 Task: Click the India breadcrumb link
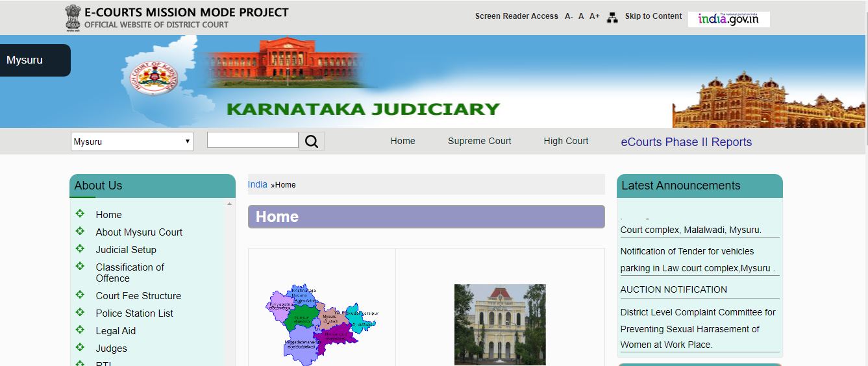coord(257,184)
